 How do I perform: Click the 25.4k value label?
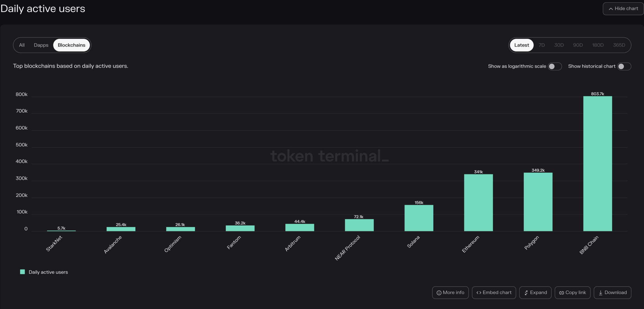[121, 224]
